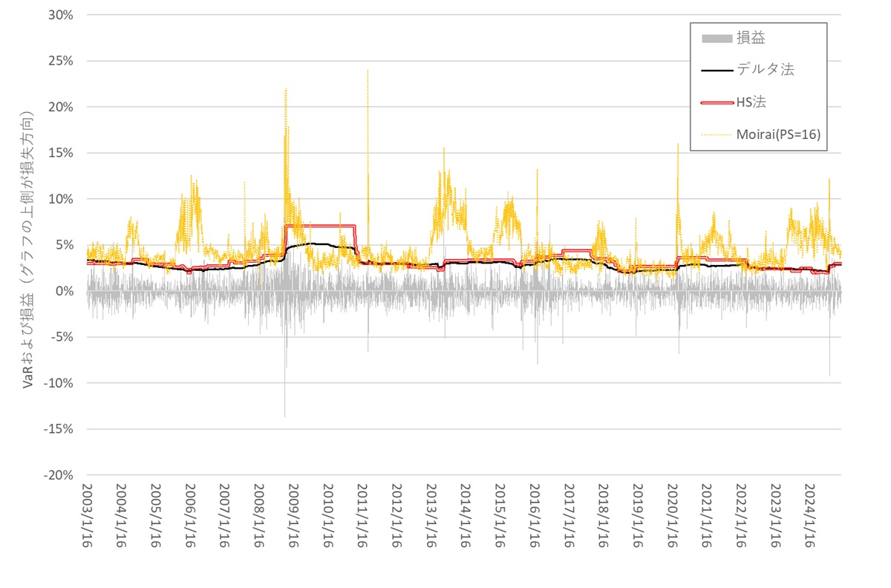
Task: Select the デルタ法 legend text label
Action: pyautogui.click(x=765, y=71)
